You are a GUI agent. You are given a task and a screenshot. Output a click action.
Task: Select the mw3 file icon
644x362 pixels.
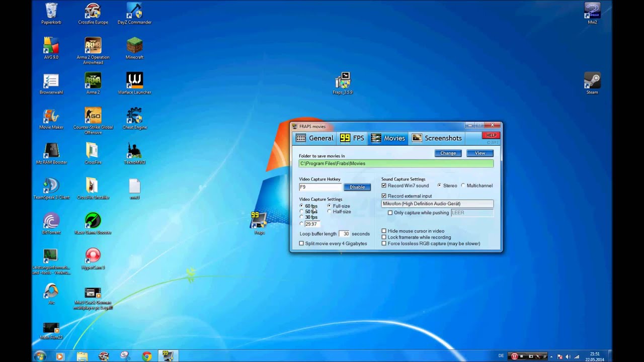(x=134, y=190)
